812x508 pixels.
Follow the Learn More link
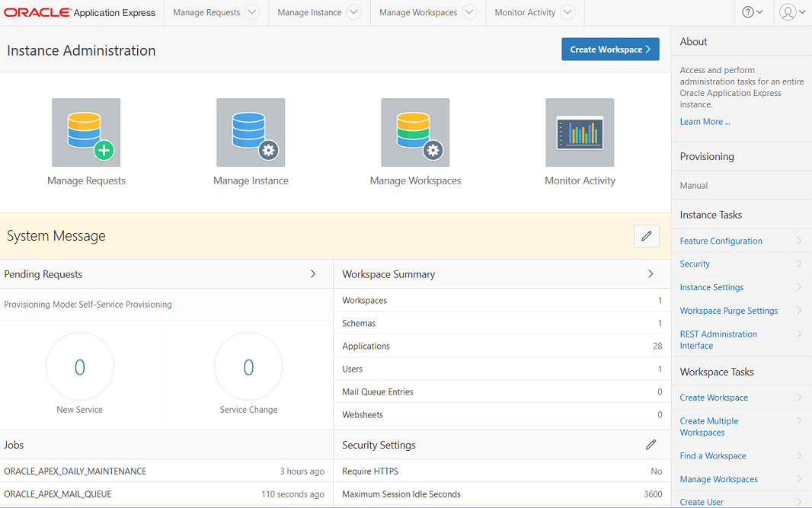(705, 122)
